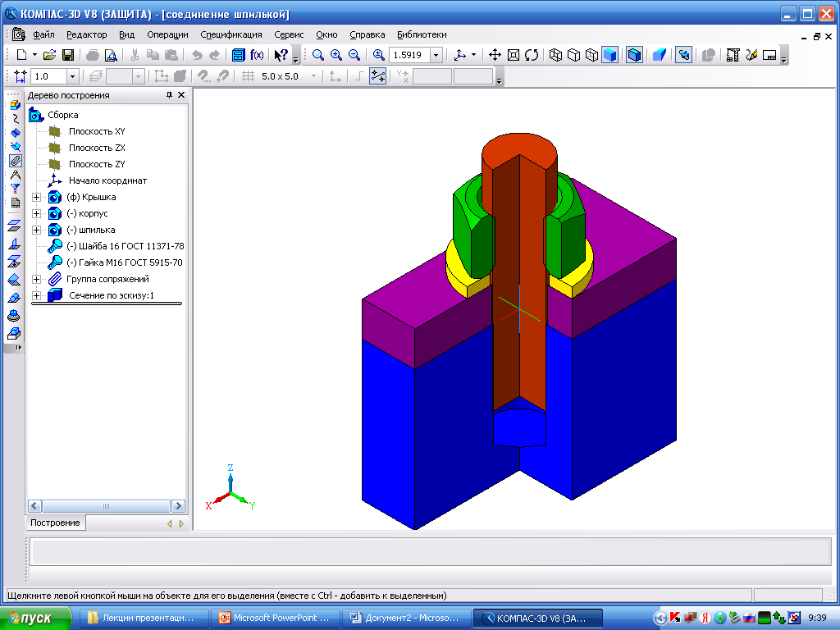
Task: Toggle shaded rendering display mode
Action: point(609,55)
